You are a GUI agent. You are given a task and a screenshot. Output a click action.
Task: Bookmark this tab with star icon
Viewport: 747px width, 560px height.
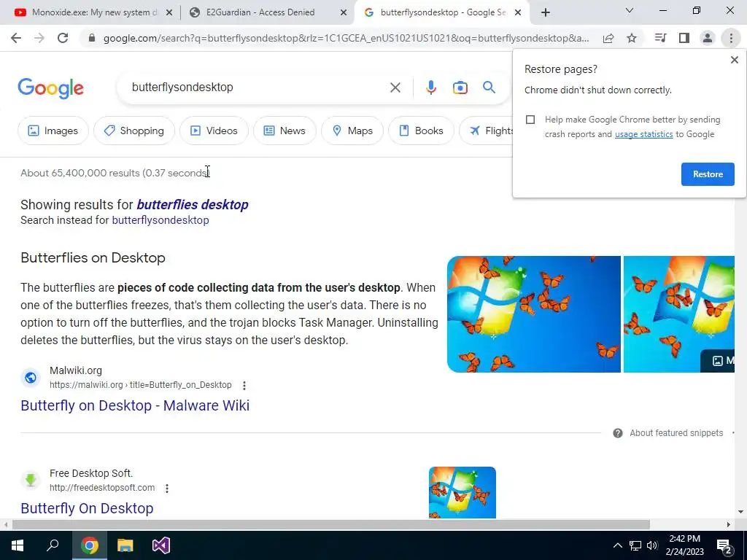[x=632, y=38]
